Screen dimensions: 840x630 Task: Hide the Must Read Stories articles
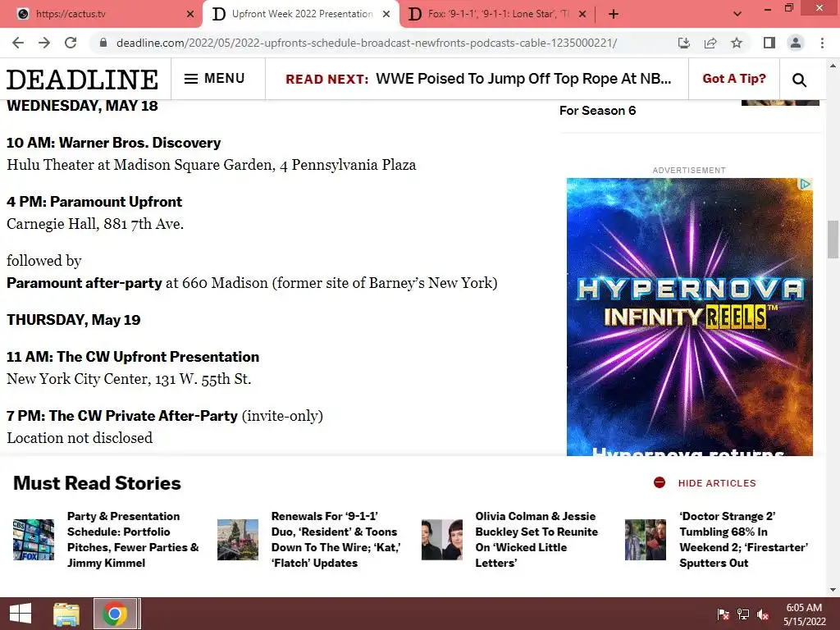[717, 483]
